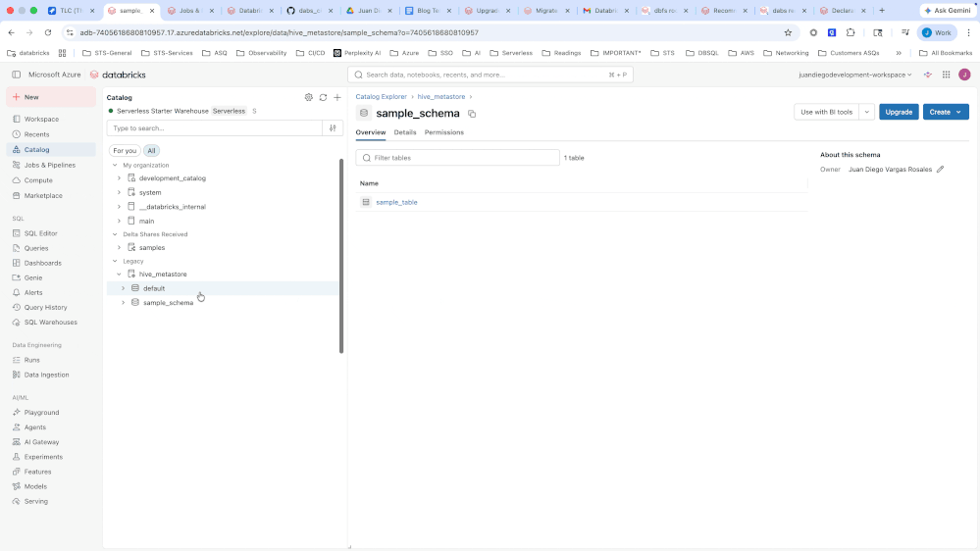Collapse the My organization section

click(115, 165)
